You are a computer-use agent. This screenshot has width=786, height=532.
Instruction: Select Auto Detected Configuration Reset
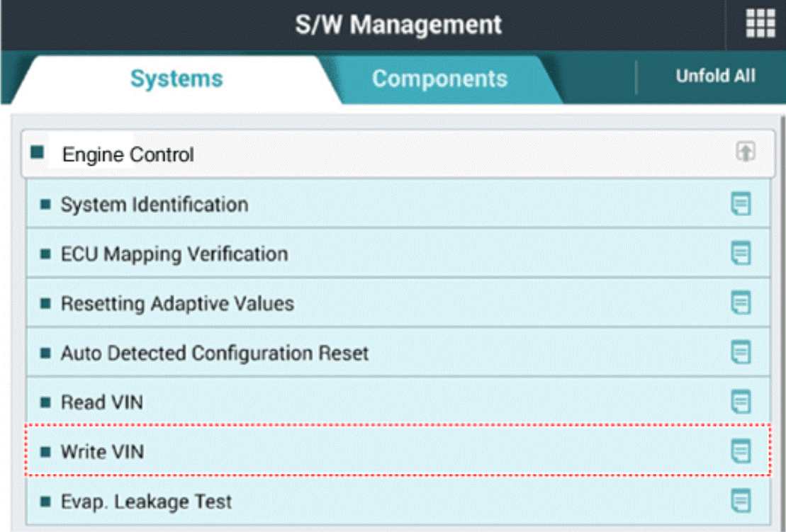point(214,353)
